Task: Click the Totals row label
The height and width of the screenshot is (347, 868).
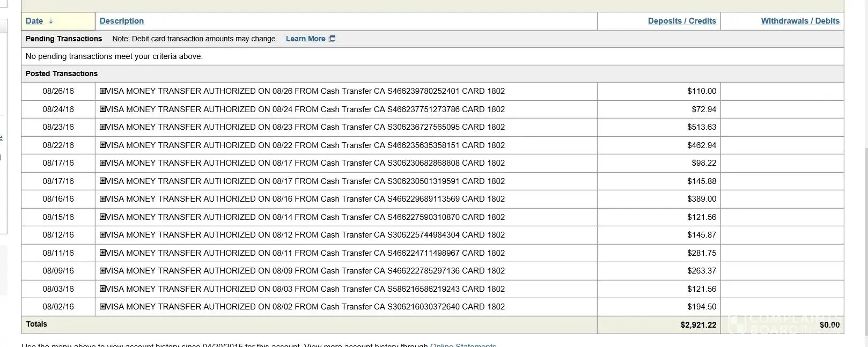Action: pyautogui.click(x=36, y=324)
